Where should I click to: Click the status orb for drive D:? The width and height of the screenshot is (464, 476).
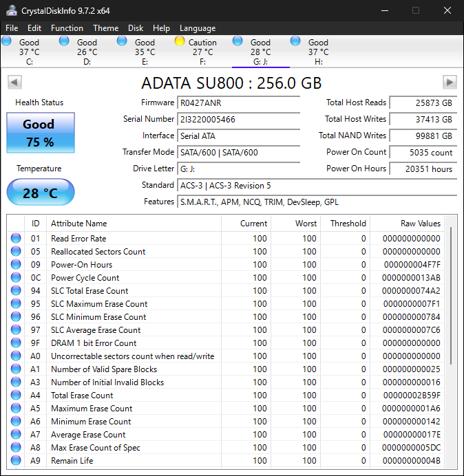click(x=64, y=41)
